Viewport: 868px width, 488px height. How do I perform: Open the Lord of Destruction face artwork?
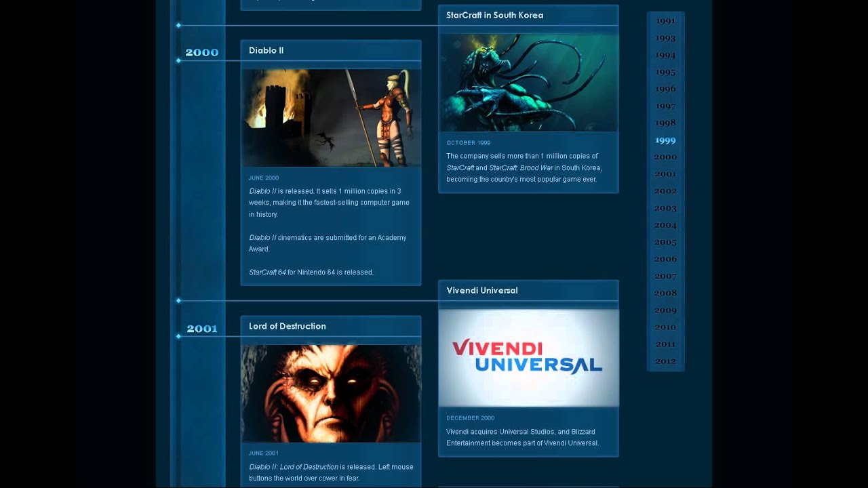(x=331, y=394)
